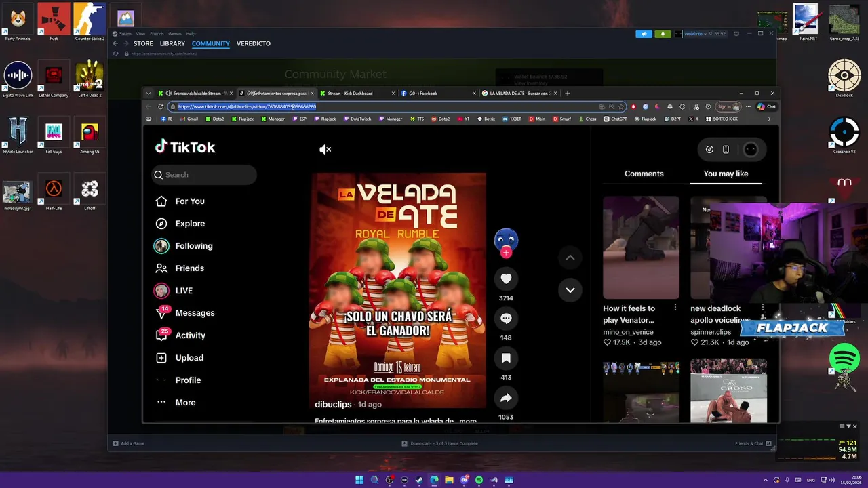Open Elgato Wave Link desktop shortcut
Viewport: 868px width, 488px height.
[x=18, y=78]
